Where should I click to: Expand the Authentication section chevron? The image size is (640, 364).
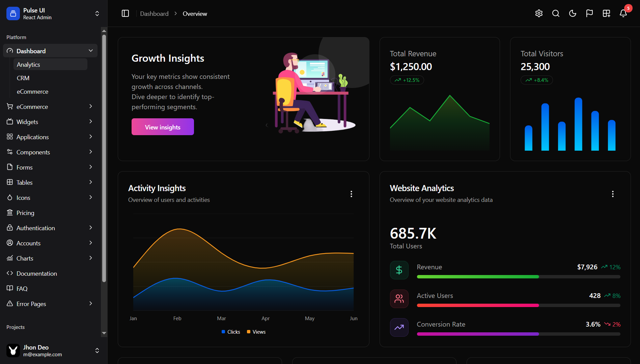(91, 227)
